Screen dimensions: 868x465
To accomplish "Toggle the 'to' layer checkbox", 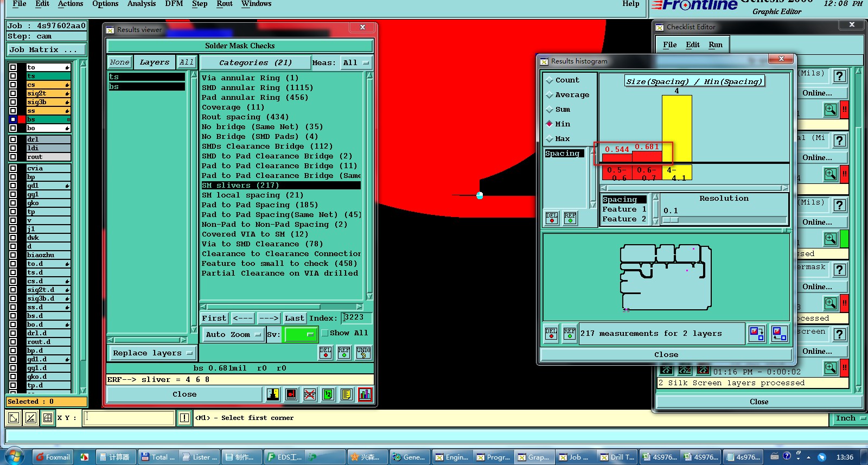I will pyautogui.click(x=13, y=67).
